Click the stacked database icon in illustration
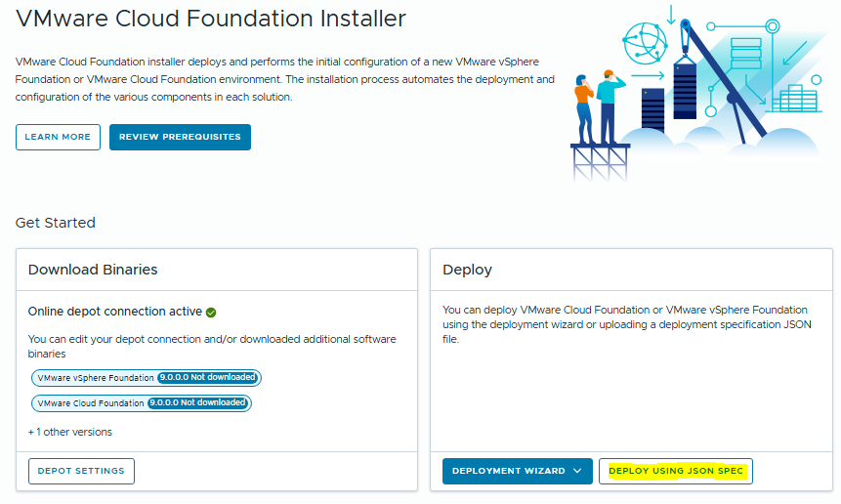Screen dimensions: 841x504 pyautogui.click(x=745, y=52)
